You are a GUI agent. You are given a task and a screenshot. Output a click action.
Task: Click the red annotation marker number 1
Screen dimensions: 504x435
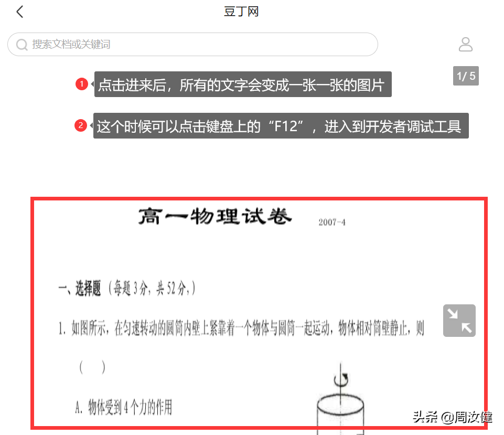(x=82, y=84)
